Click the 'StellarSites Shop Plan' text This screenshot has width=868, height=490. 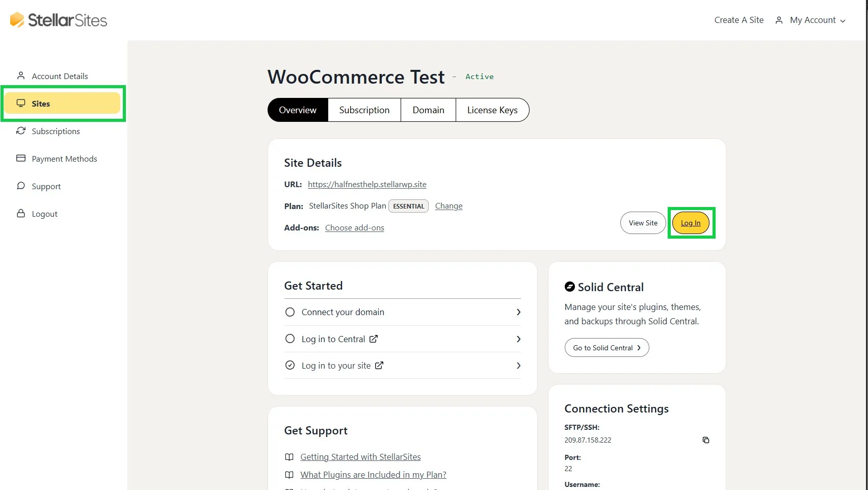347,205
